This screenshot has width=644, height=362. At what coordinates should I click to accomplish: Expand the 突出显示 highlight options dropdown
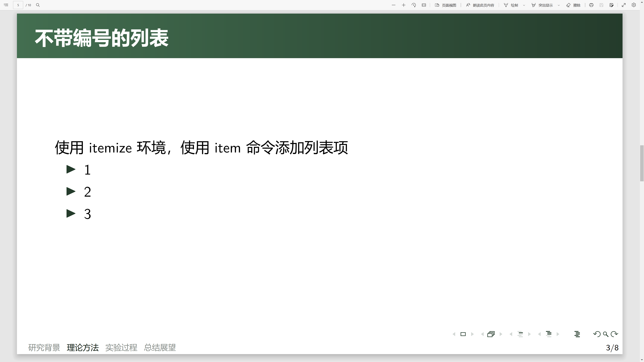[559, 5]
